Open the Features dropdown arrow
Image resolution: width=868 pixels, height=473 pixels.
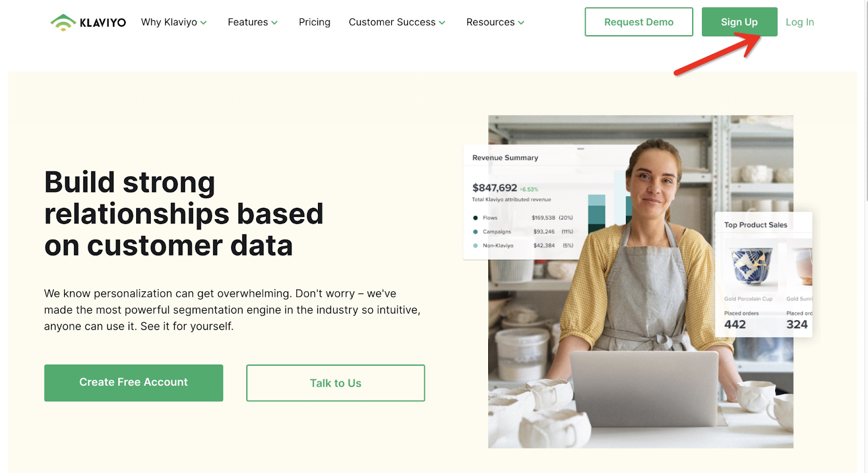tap(275, 23)
